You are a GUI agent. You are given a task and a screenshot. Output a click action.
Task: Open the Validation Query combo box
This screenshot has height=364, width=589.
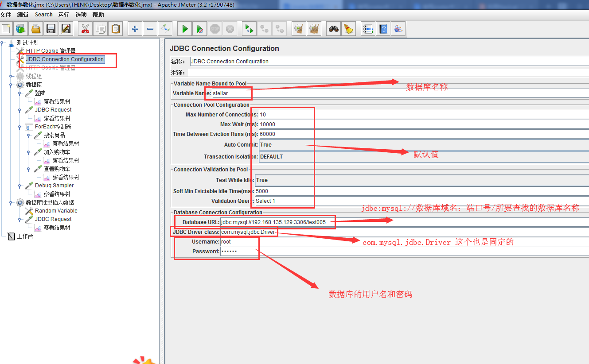click(x=422, y=201)
